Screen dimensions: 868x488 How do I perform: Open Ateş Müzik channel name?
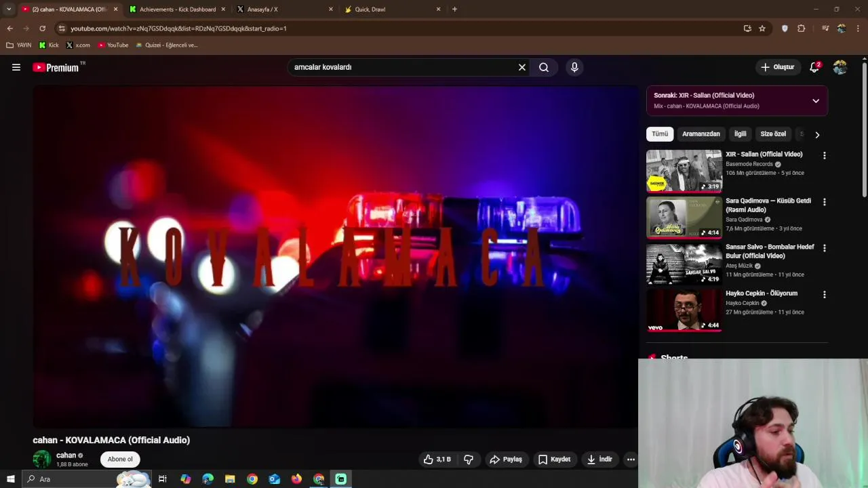pyautogui.click(x=739, y=266)
